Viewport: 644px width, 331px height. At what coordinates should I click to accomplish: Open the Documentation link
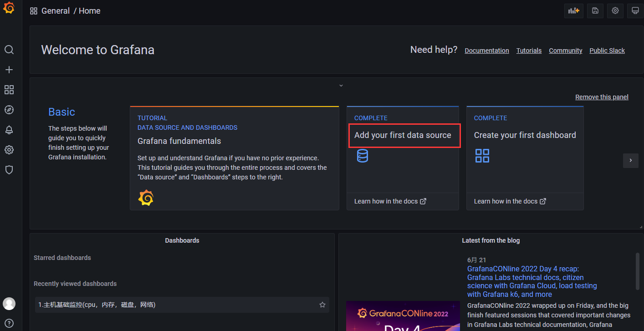(x=487, y=51)
